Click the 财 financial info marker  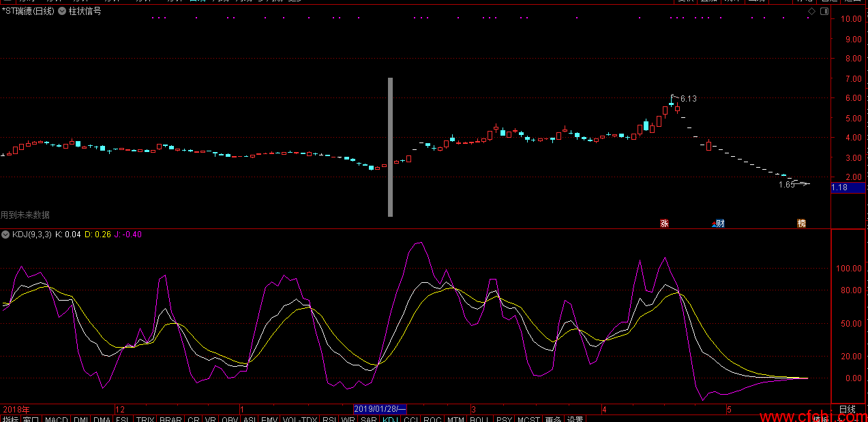point(718,223)
